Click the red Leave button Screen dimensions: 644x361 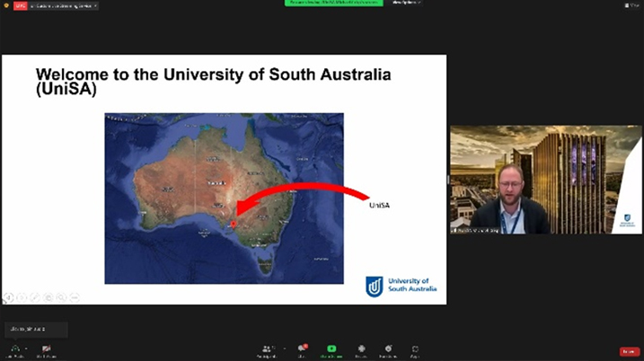[630, 351]
